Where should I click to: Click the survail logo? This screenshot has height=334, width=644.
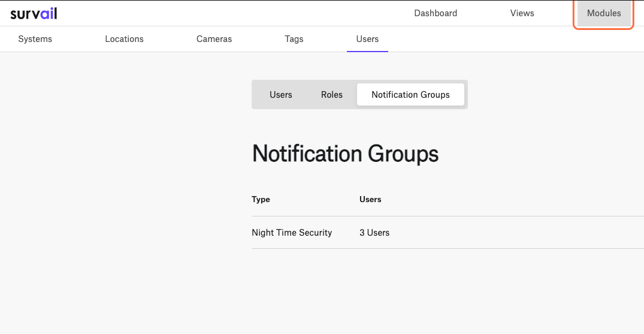[x=34, y=13]
